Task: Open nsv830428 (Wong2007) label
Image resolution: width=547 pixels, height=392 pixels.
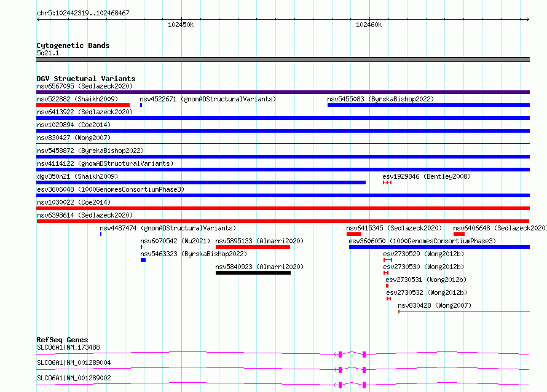Action: (x=435, y=305)
